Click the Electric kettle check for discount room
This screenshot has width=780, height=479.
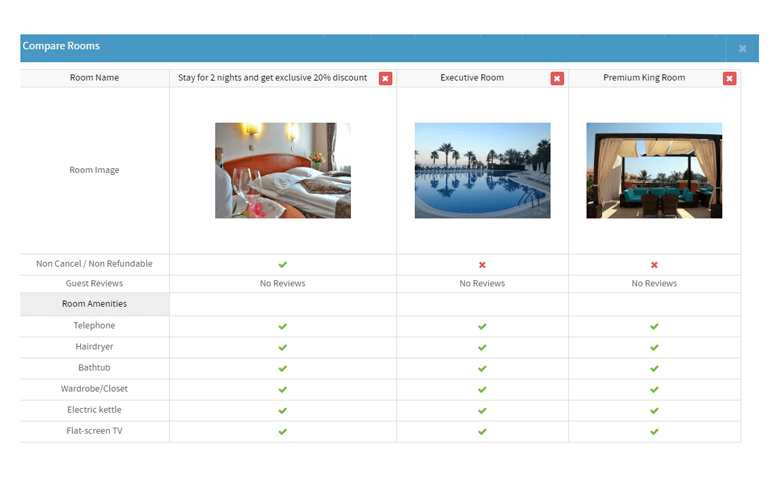click(283, 410)
